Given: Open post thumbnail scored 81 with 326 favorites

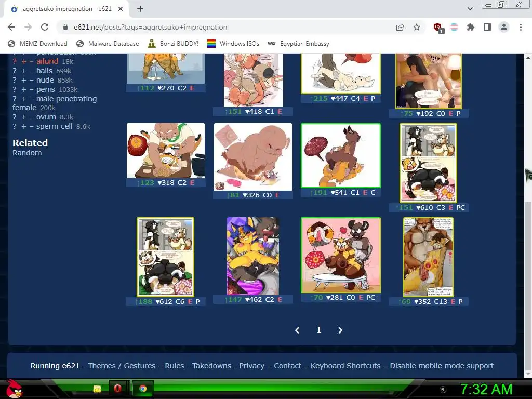Looking at the screenshot, I should 253,157.
